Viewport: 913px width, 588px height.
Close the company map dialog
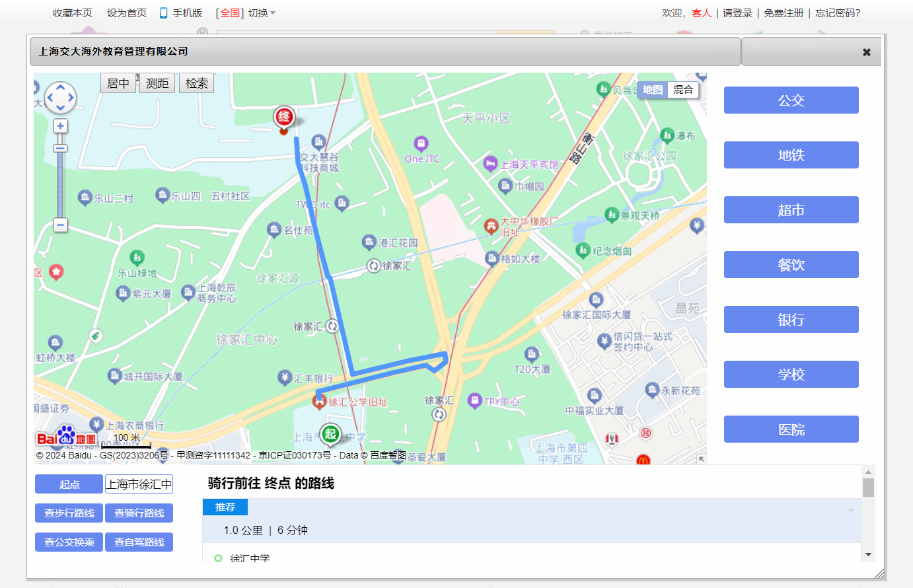pyautogui.click(x=866, y=52)
